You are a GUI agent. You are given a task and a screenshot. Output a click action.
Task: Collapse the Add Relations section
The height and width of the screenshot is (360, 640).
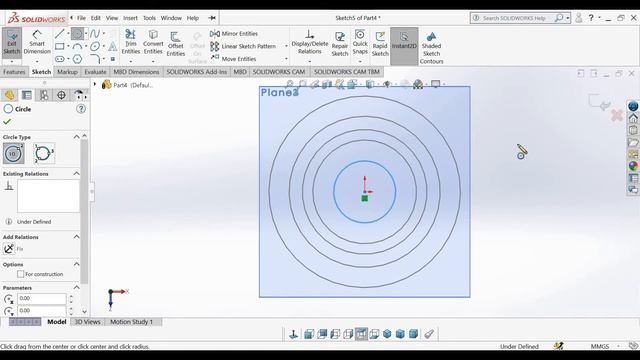point(76,237)
